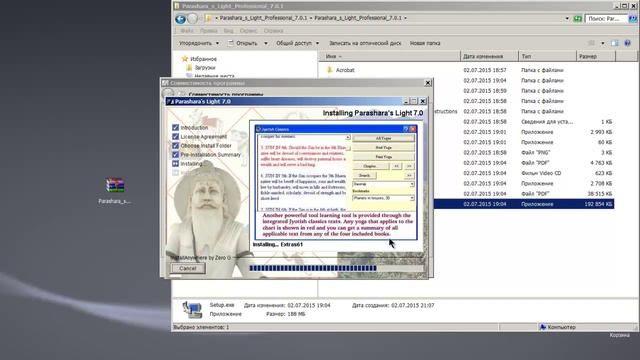This screenshot has width=640, height=360.
Task: Cancel the Parashara's Light installation
Action: click(188, 268)
